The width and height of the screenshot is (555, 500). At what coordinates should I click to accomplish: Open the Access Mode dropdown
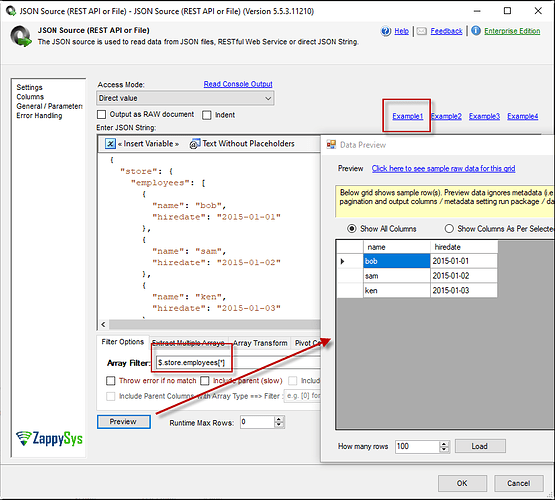(185, 98)
